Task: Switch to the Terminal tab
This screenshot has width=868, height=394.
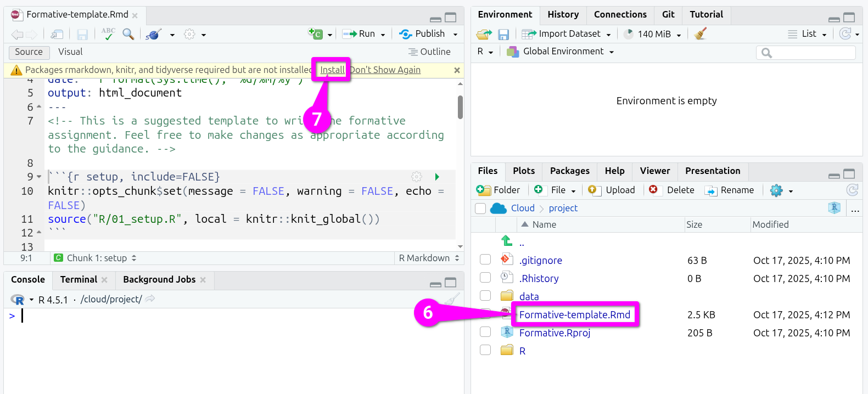Action: coord(79,280)
